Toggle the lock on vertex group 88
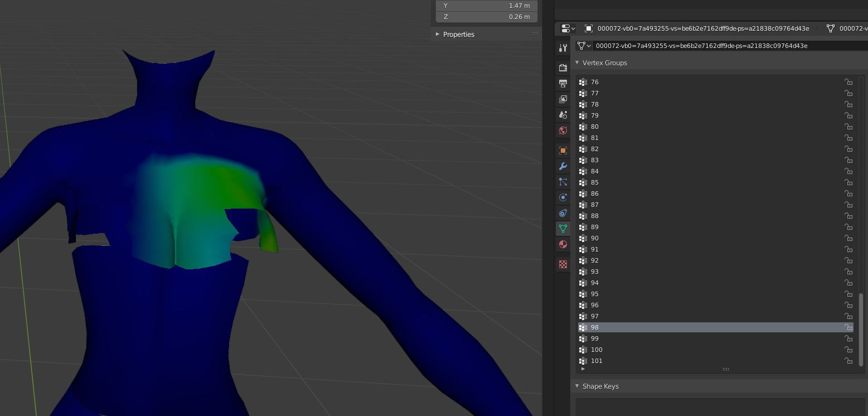This screenshot has width=868, height=416. point(848,216)
